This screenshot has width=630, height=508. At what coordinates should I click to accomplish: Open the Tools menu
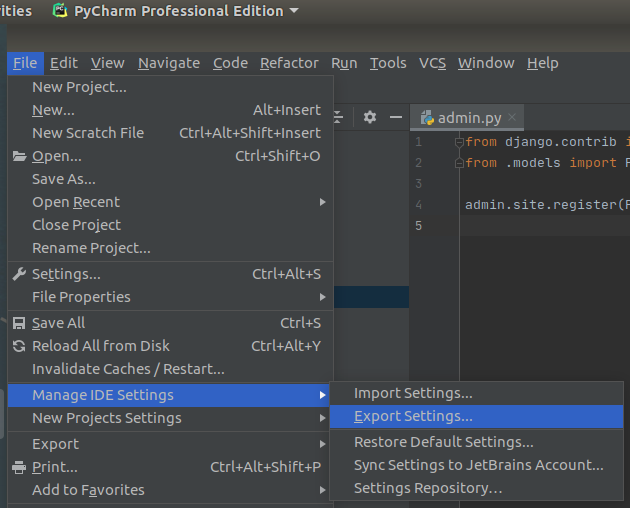tap(388, 63)
